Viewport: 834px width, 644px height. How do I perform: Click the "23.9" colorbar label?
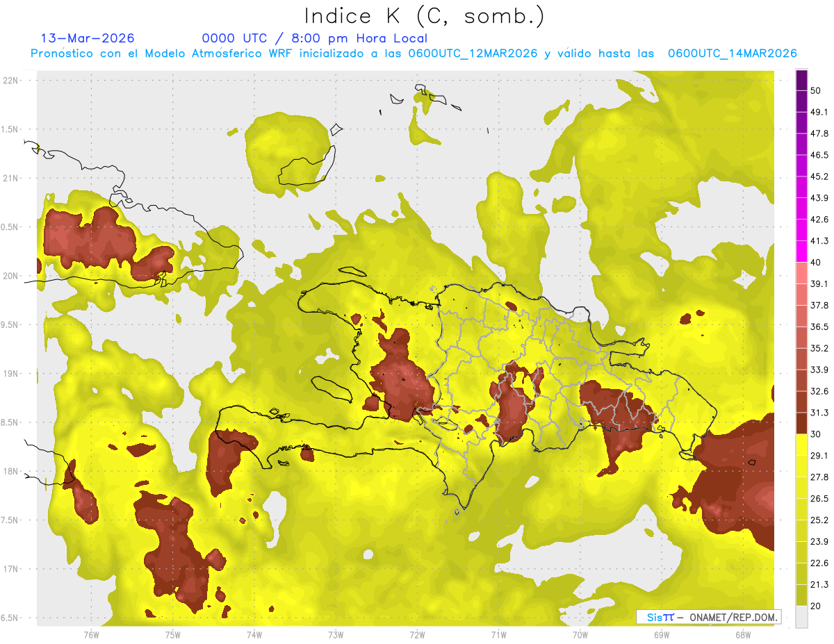[x=819, y=543]
